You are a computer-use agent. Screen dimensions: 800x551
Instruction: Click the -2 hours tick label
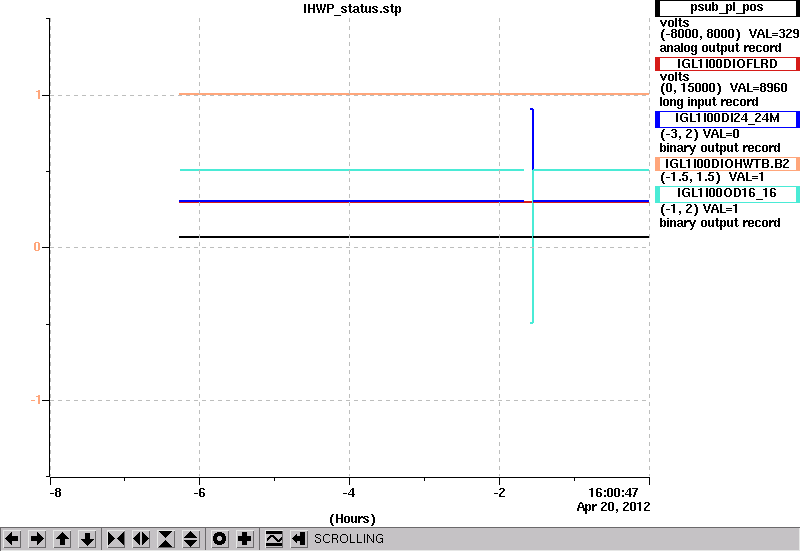click(x=499, y=493)
